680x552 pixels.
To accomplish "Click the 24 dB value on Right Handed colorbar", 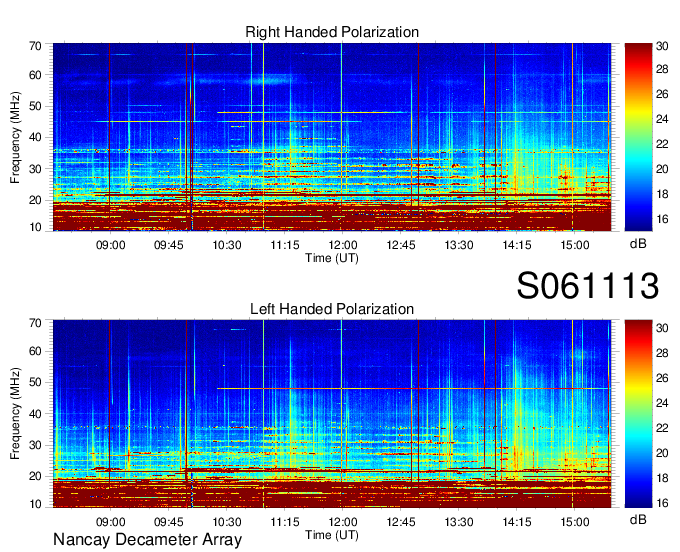I will tap(662, 119).
